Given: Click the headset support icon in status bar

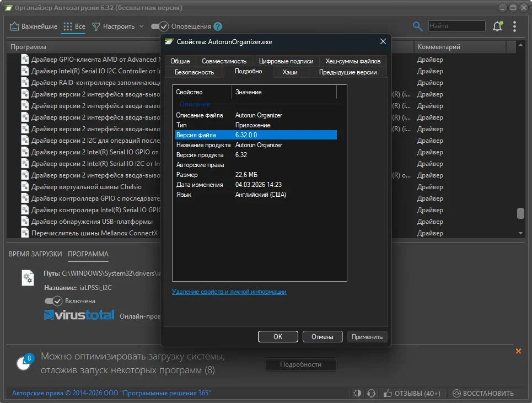Looking at the screenshot, I should (371, 393).
